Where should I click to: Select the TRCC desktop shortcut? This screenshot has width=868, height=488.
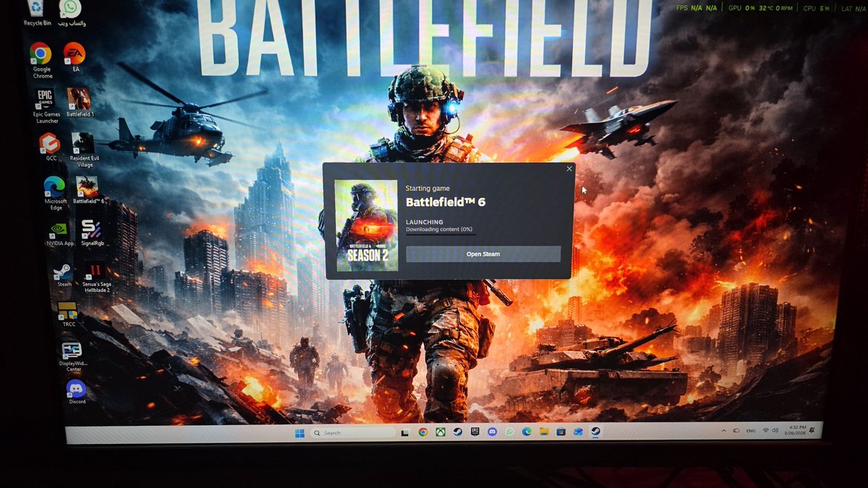pyautogui.click(x=69, y=315)
